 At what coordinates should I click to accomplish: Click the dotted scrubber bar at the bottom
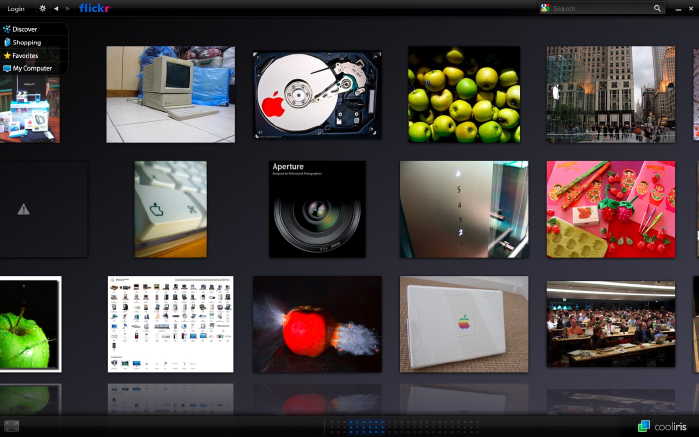point(402,426)
